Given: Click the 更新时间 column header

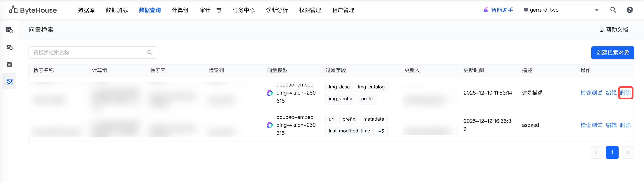Looking at the screenshot, I should 474,70.
